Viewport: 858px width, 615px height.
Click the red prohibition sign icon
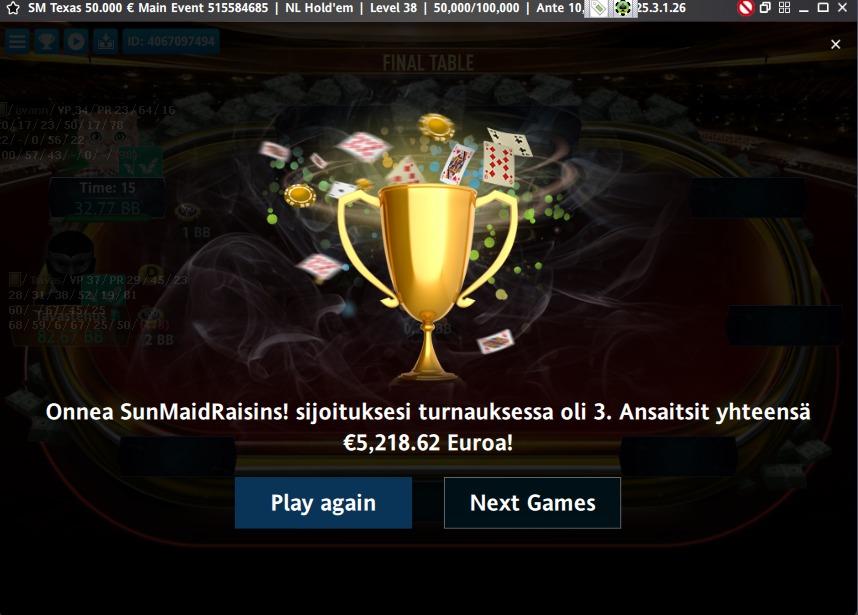(745, 8)
